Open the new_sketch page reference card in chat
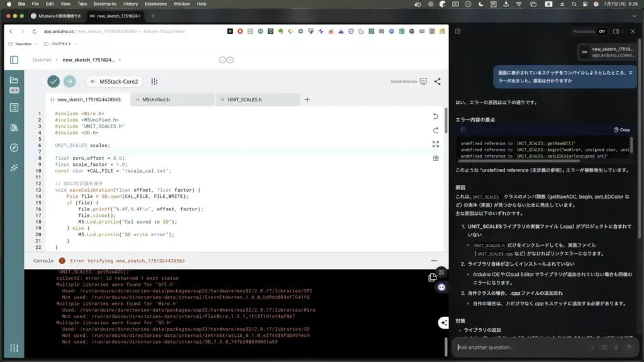Screen dimensions: 644x362 [x=607, y=52]
